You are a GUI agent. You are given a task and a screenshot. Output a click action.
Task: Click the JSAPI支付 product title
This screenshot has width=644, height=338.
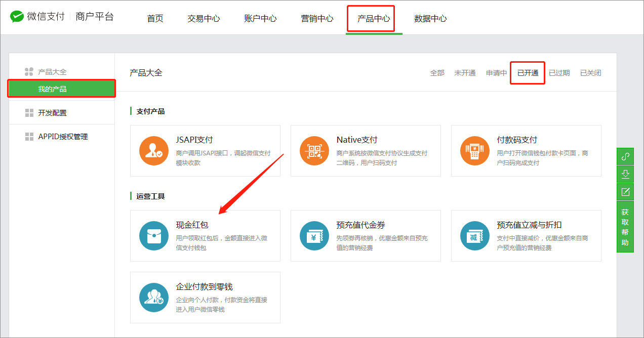[x=194, y=140]
